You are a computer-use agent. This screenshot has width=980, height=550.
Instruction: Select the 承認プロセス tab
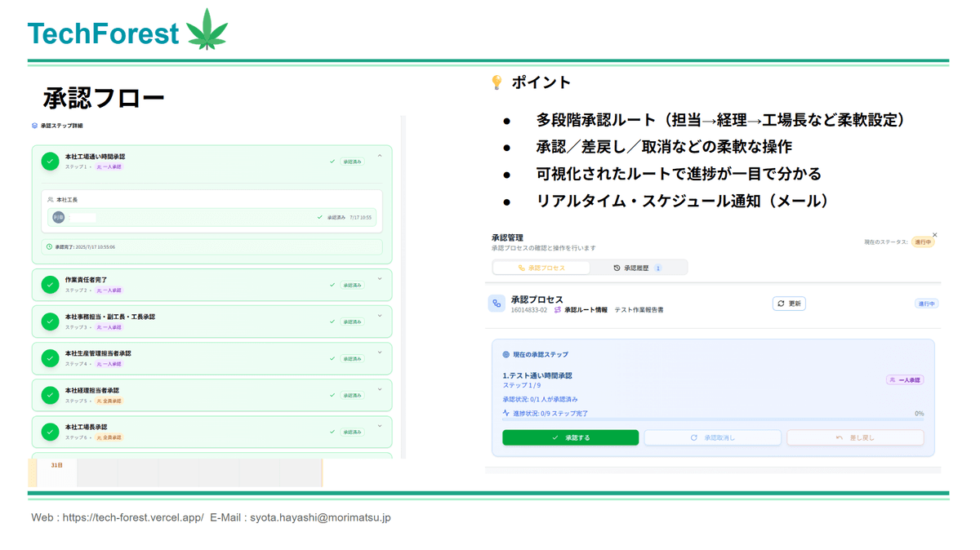[x=542, y=268]
